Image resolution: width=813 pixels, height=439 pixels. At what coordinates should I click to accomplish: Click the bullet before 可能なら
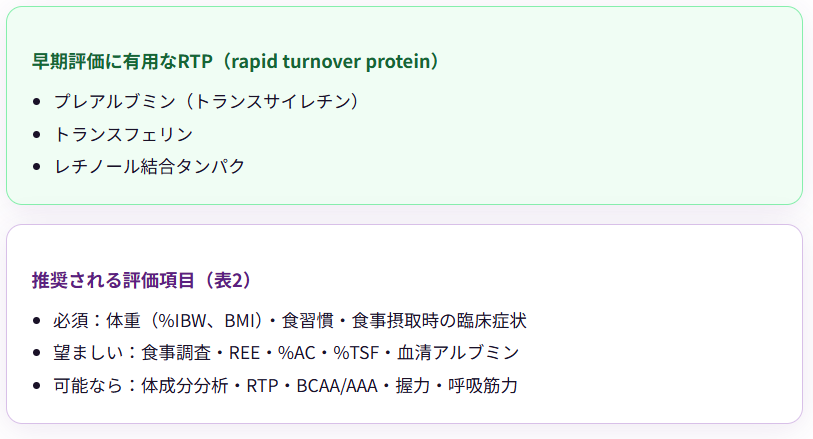[x=36, y=386]
